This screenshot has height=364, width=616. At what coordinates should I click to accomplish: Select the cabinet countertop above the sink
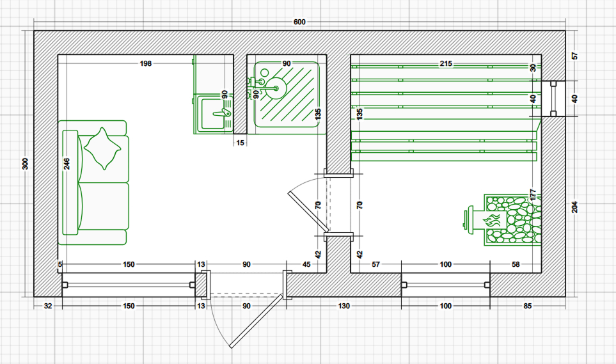(213, 74)
